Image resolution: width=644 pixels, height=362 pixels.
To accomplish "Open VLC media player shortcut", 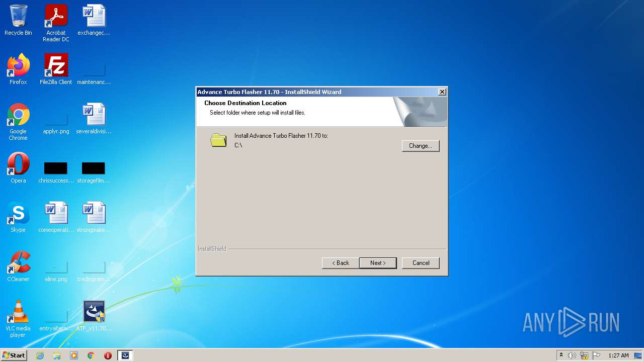I will (18, 319).
